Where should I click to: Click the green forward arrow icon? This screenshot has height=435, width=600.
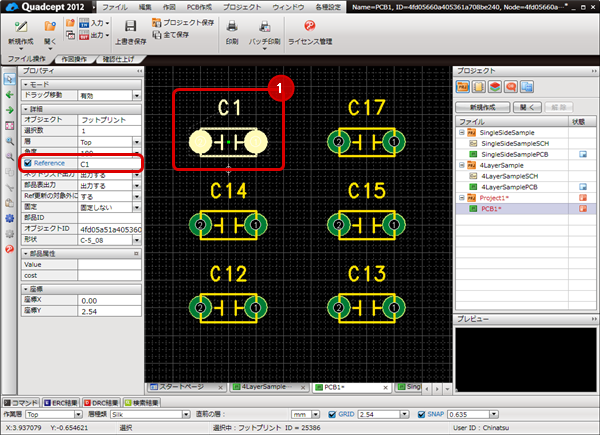tap(9, 110)
